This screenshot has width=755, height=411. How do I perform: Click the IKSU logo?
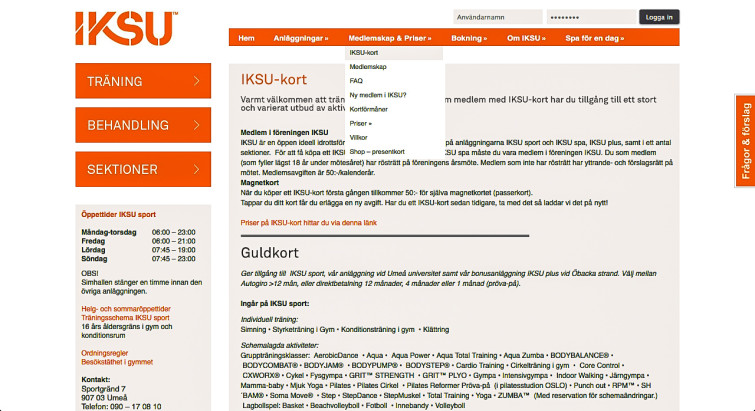[126, 28]
